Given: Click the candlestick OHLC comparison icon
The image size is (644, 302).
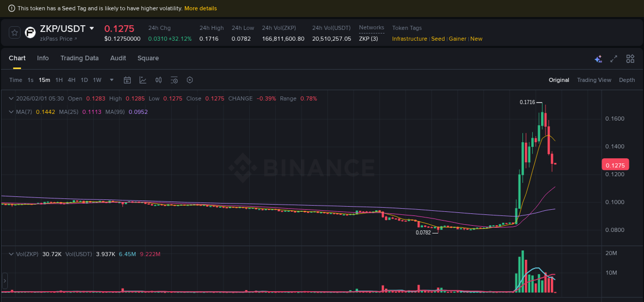Looking at the screenshot, I should tap(158, 80).
